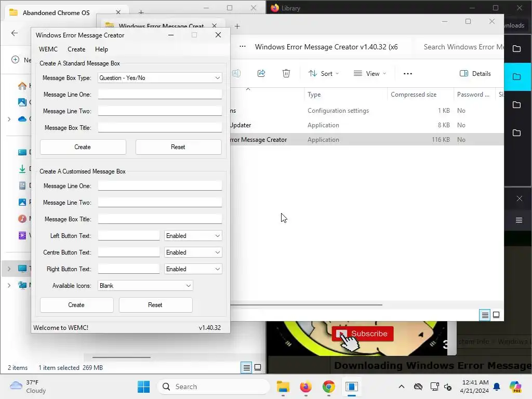Switch front Explorer to details list view
The height and width of the screenshot is (399, 532).
click(485, 315)
